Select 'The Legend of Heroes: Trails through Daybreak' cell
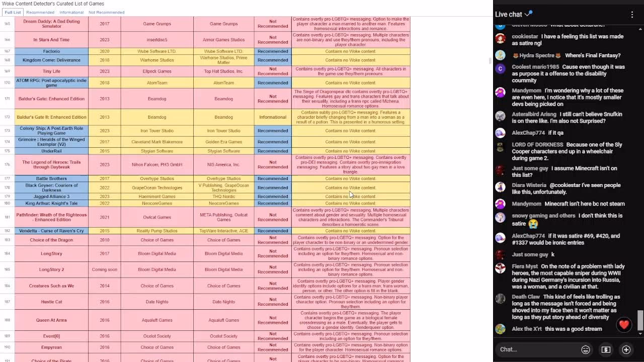 click(x=51, y=164)
